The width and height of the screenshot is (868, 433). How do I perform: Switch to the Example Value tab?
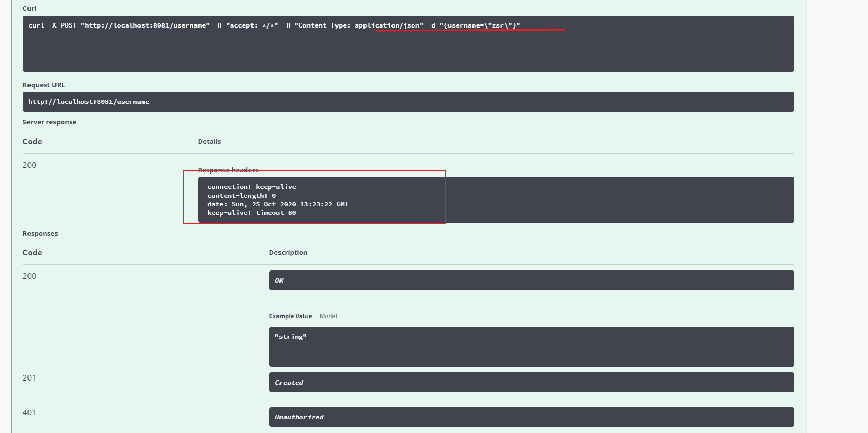point(290,316)
